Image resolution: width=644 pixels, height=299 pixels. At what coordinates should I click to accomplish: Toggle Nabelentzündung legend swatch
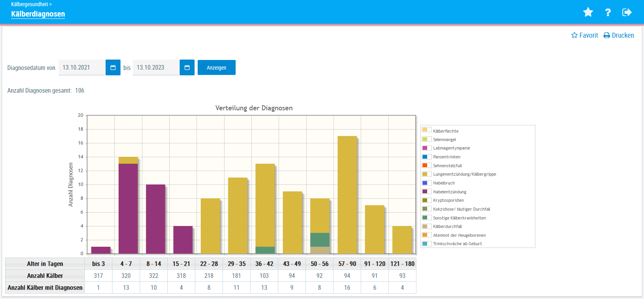pos(425,191)
